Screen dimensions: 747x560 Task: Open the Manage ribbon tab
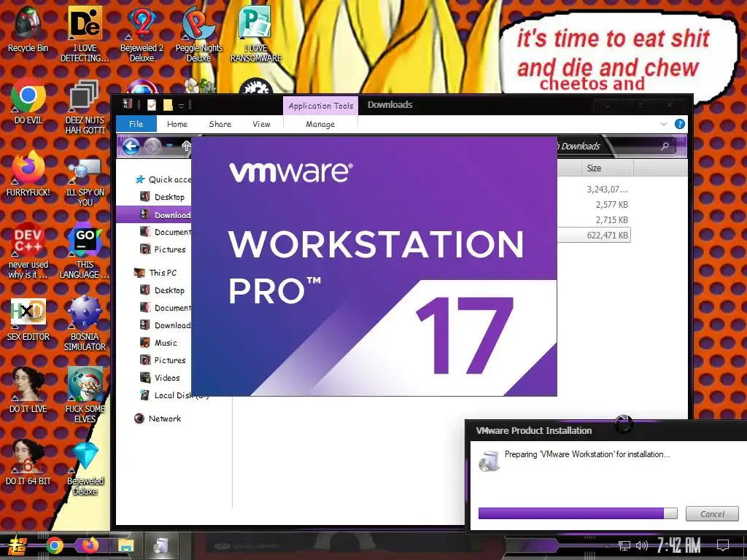320,124
